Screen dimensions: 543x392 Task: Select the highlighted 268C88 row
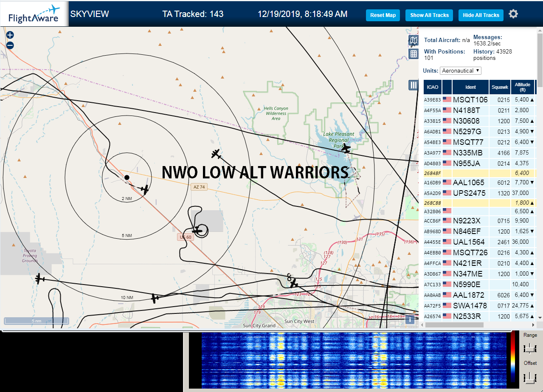(480, 203)
